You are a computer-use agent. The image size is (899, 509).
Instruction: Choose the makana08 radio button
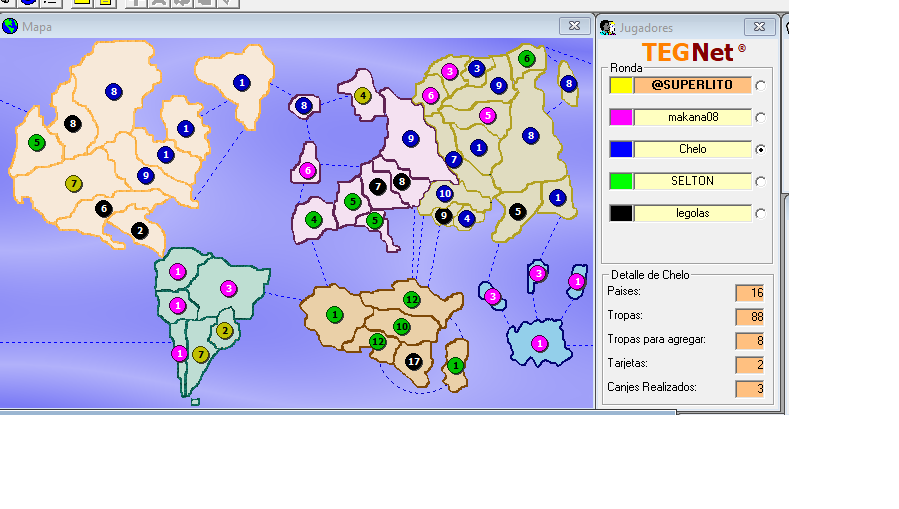click(x=761, y=118)
